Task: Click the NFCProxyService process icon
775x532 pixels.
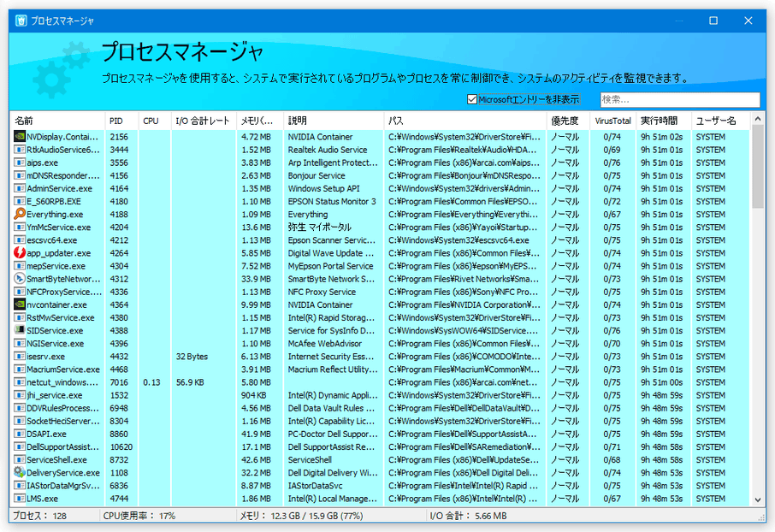Action: click(20, 292)
